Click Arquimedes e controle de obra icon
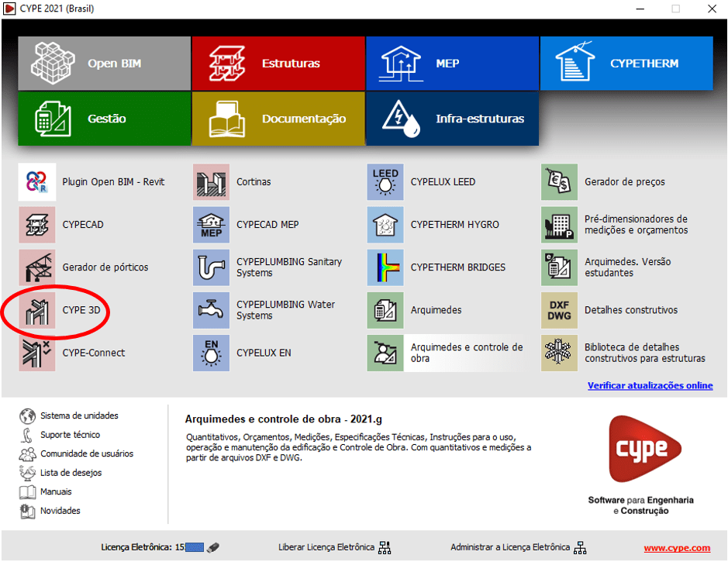Image resolution: width=728 pixels, height=562 pixels. point(385,353)
